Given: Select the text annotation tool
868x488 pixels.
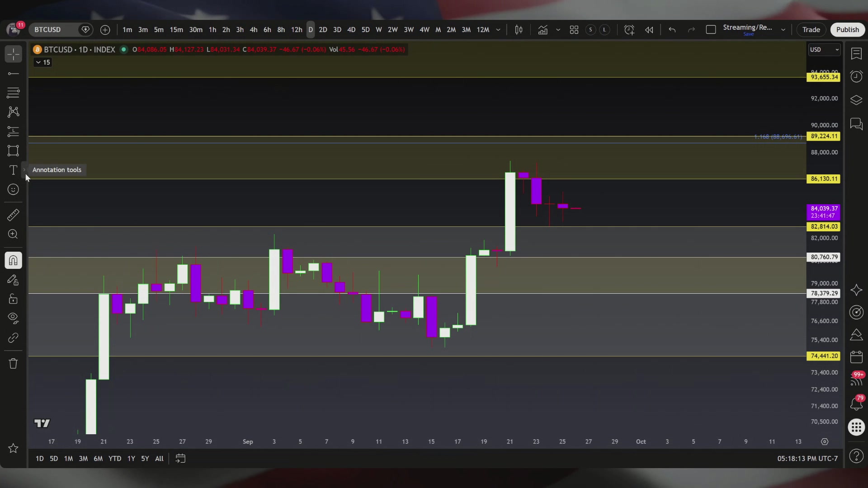Looking at the screenshot, I should [x=13, y=170].
